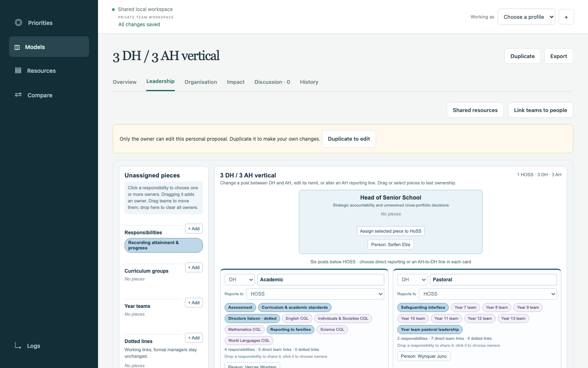
Task: Click the Resources sidebar icon
Action: click(x=18, y=70)
